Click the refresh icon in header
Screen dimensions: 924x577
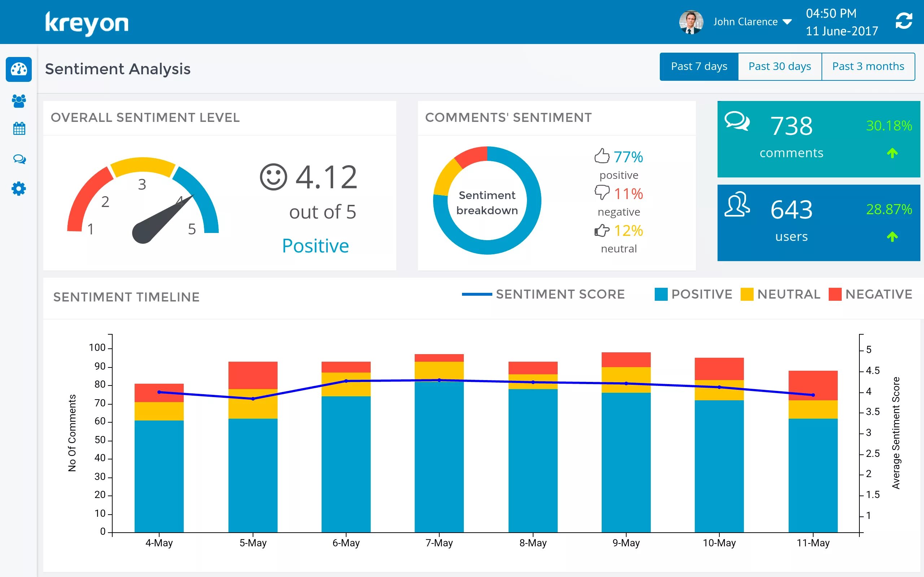coord(903,21)
